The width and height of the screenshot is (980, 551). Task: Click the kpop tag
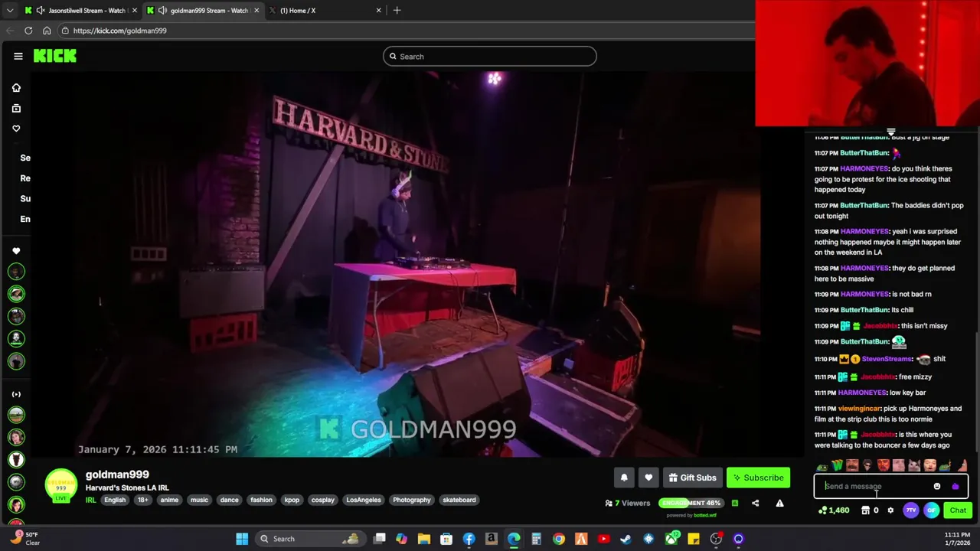pos(292,500)
